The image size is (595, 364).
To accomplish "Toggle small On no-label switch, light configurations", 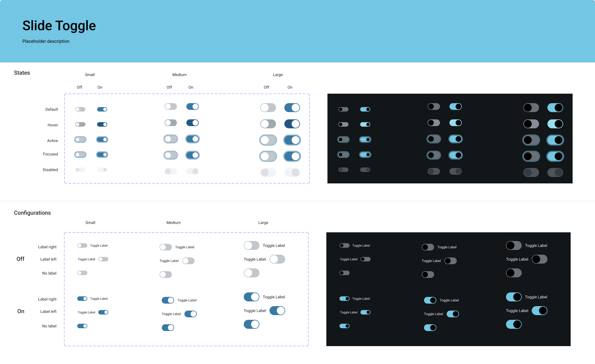I will (x=82, y=326).
